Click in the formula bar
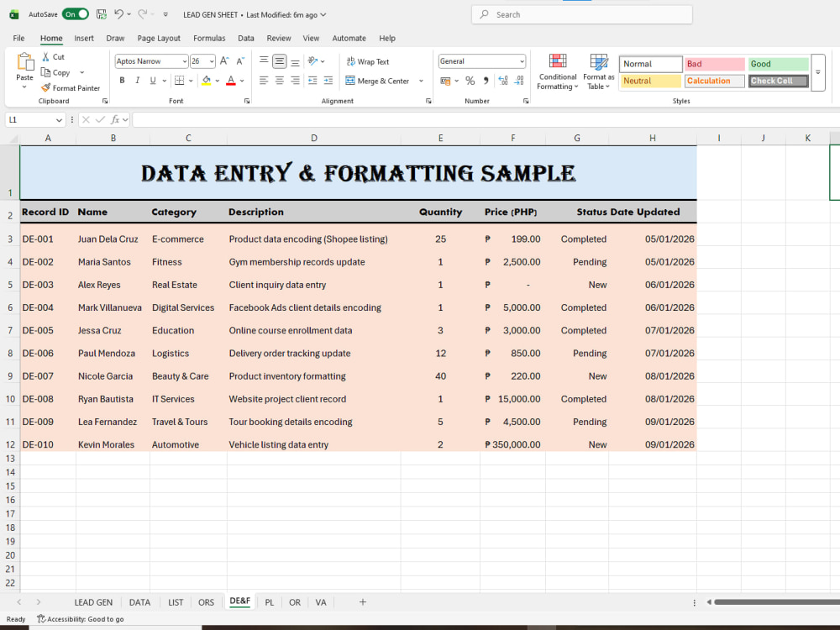 pyautogui.click(x=486, y=119)
